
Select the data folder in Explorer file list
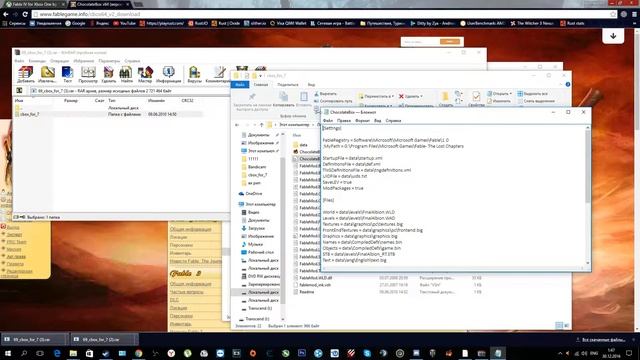304,145
